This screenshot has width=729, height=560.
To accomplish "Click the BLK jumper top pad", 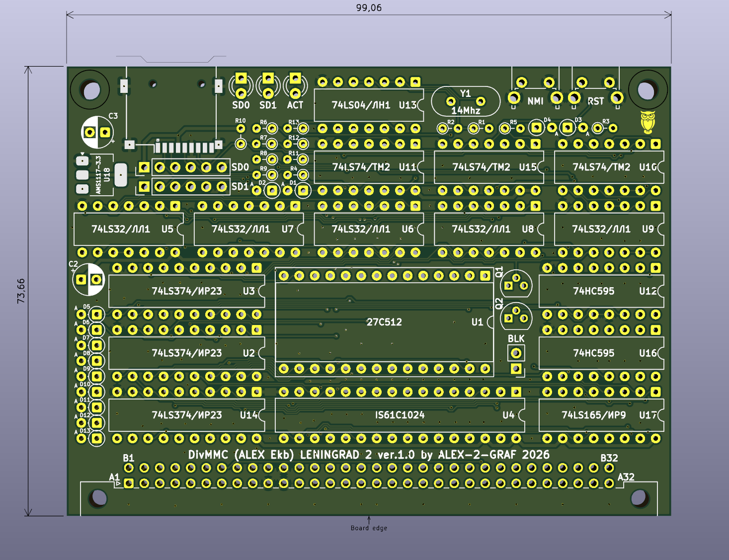I will click(516, 353).
